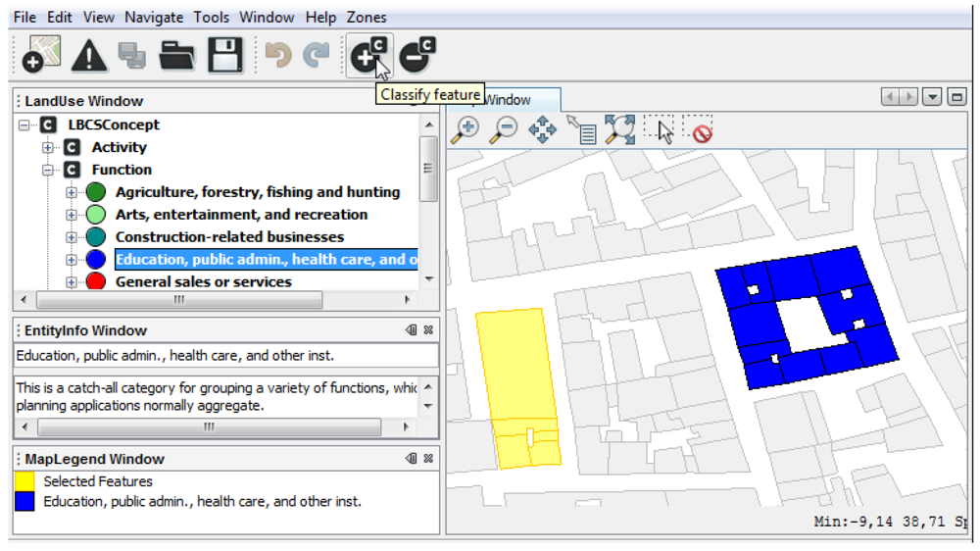Click the remove classification minus icon
This screenshot has width=980, height=551.
pos(416,55)
